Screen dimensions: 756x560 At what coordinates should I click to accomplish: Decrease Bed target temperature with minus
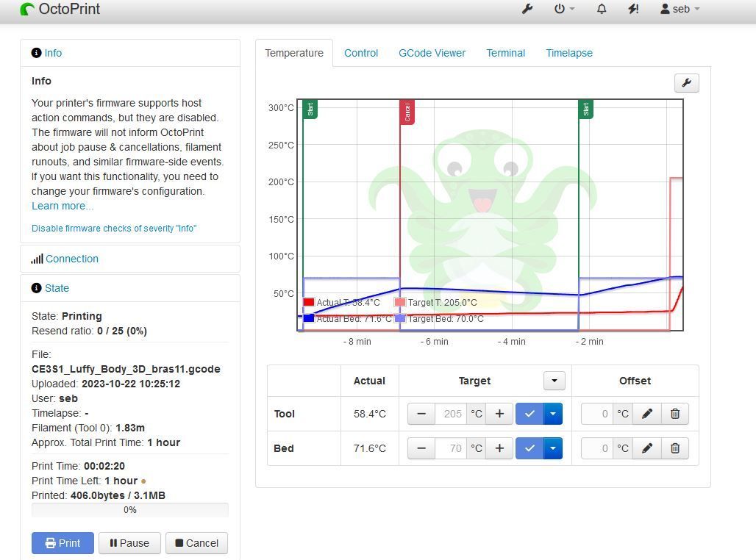click(421, 448)
